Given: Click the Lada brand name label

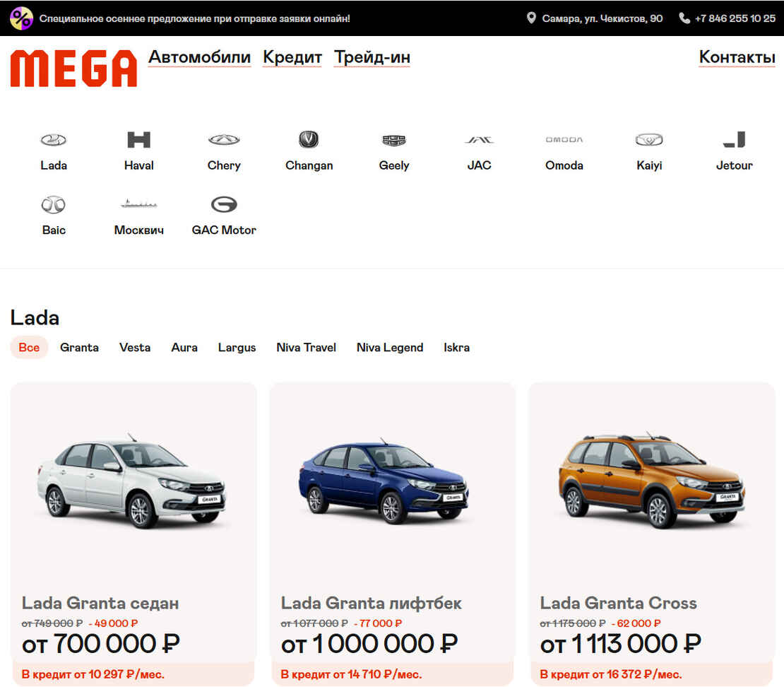Looking at the screenshot, I should tap(54, 165).
